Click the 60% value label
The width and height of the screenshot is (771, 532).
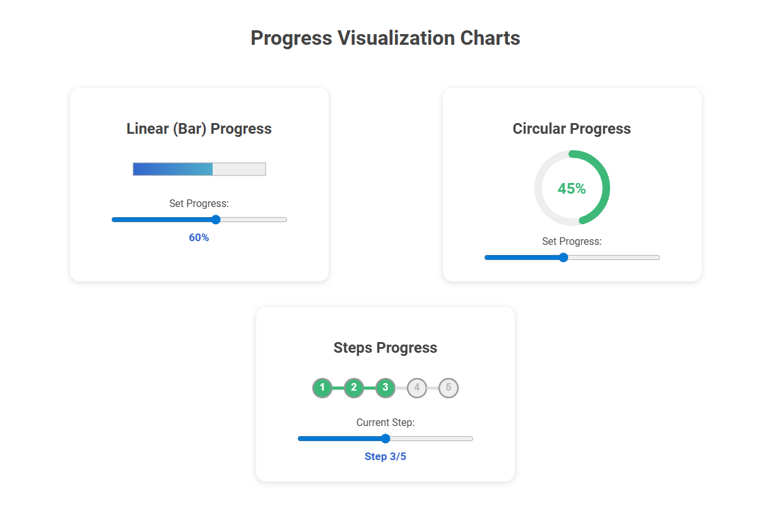click(199, 237)
